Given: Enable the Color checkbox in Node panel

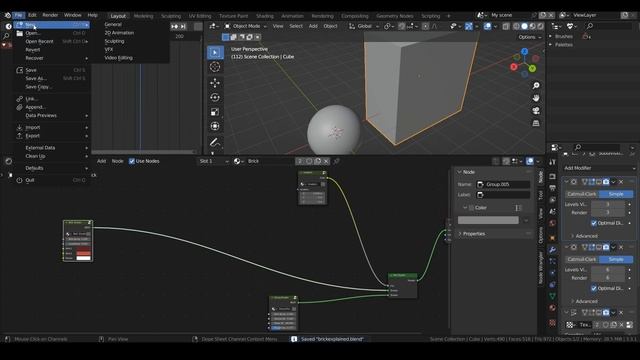Looking at the screenshot, I should point(471,208).
